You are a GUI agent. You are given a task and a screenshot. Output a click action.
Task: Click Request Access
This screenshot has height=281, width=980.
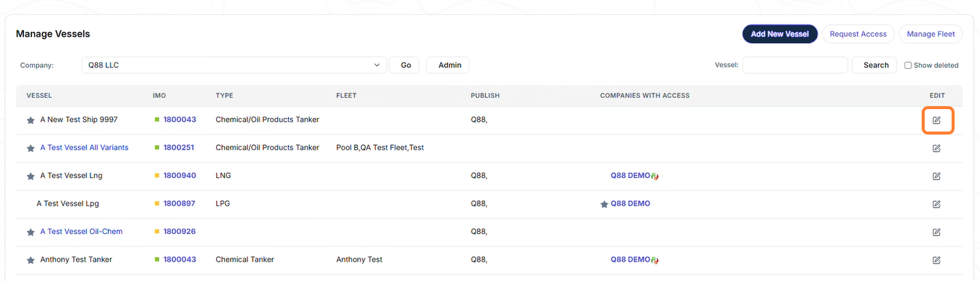[858, 34]
